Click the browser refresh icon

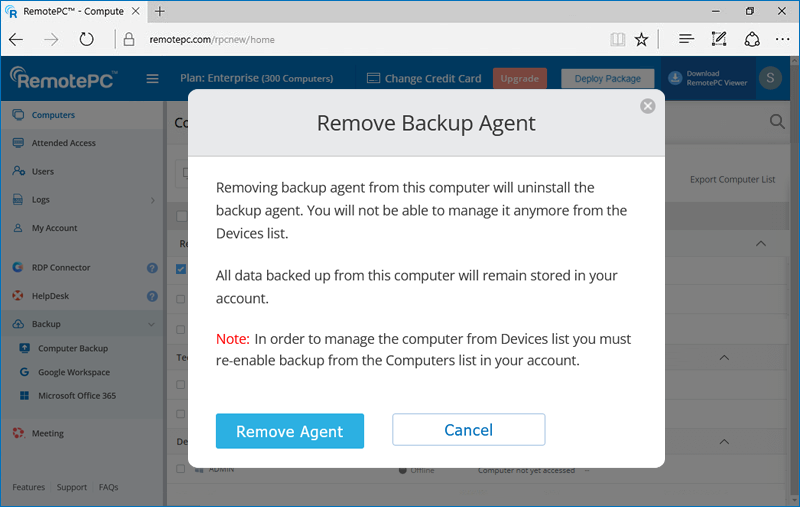coord(87,40)
